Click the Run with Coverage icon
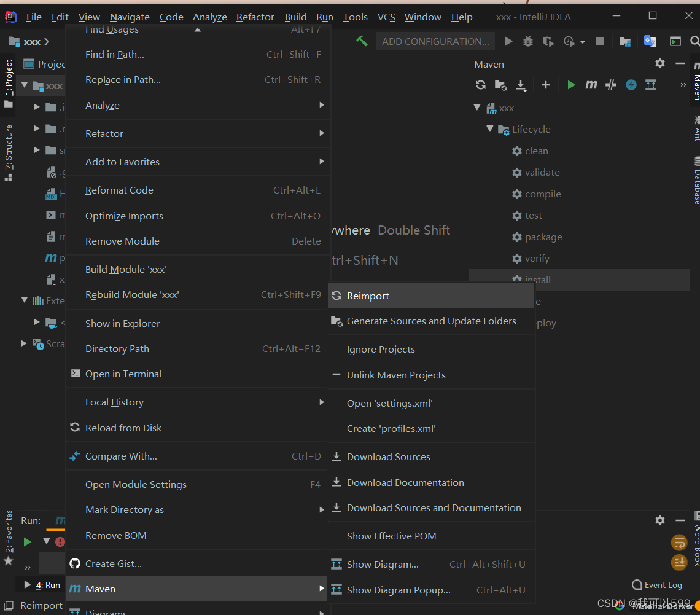700x615 pixels. 548,42
